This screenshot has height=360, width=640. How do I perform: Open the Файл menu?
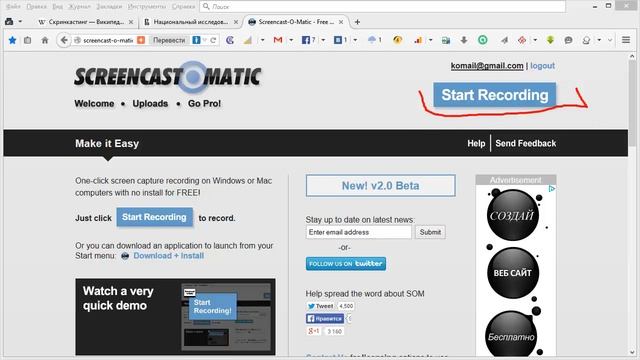pos(13,7)
